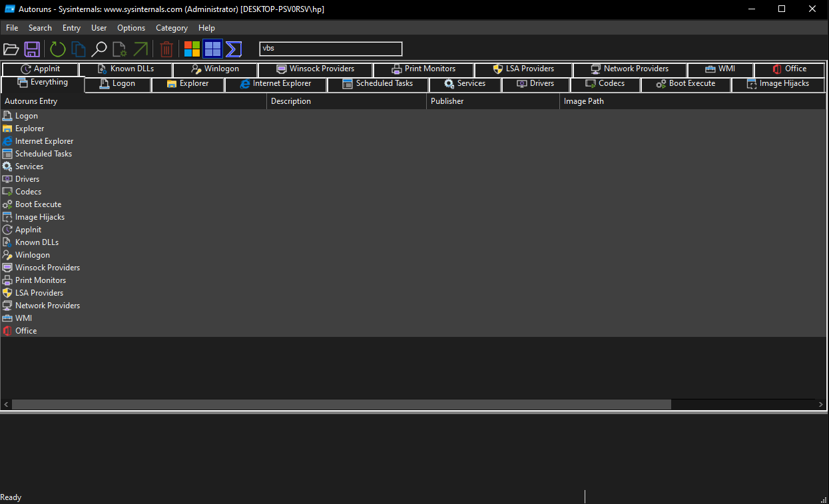Screen dimensions: 829x504
Task: Click the horizontal scrollbar right arrow
Action: click(820, 404)
